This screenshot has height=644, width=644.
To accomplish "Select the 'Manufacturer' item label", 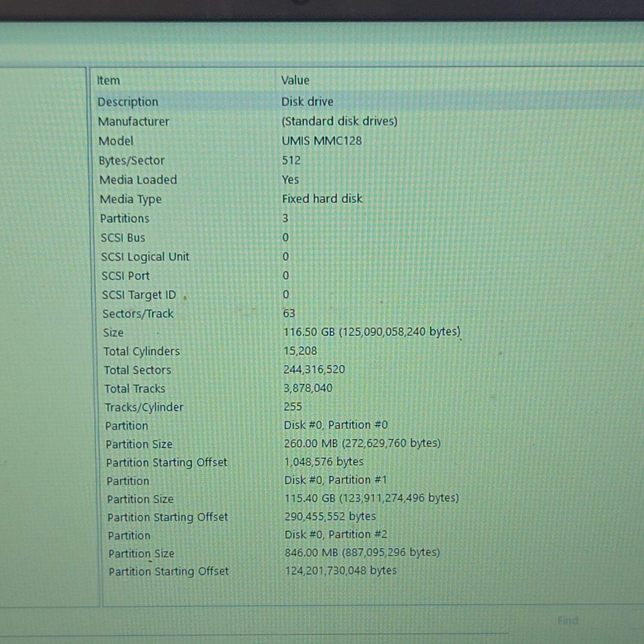I will [134, 122].
